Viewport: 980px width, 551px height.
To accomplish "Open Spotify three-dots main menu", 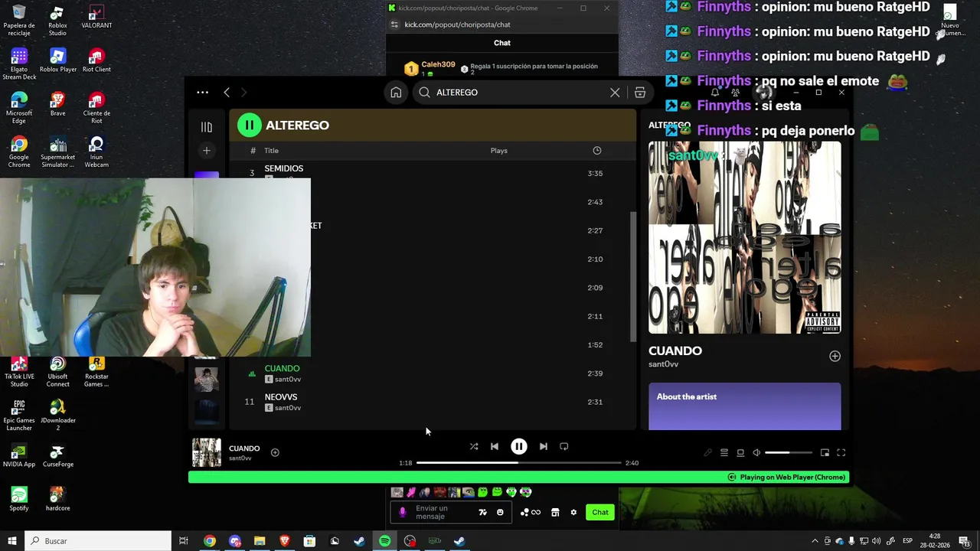I will [202, 92].
